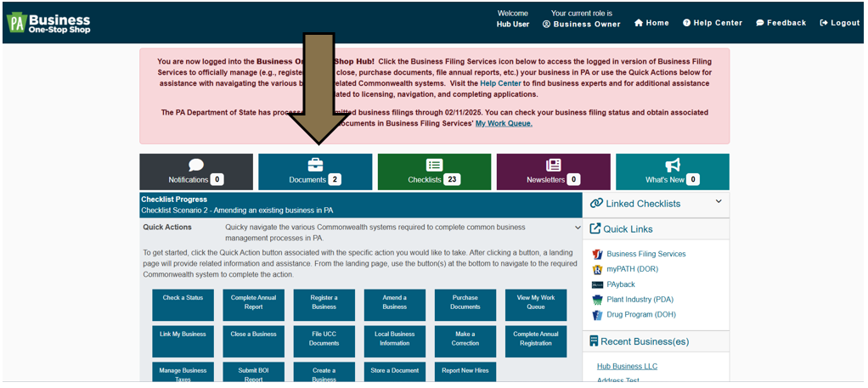Click the File UCC Documents button
Image resolution: width=868 pixels, height=388 pixels.
(324, 341)
